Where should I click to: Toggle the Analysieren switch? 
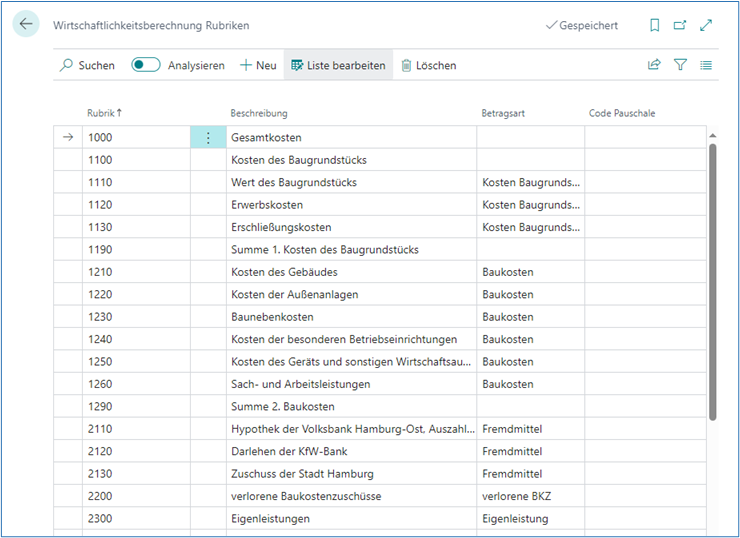tap(146, 65)
